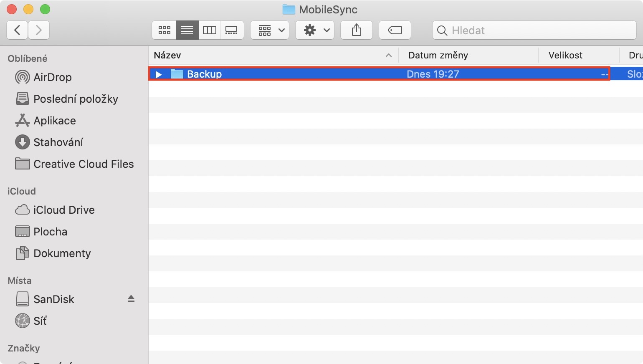Click the Síť network globe icon
The image size is (643, 364).
coord(23,321)
